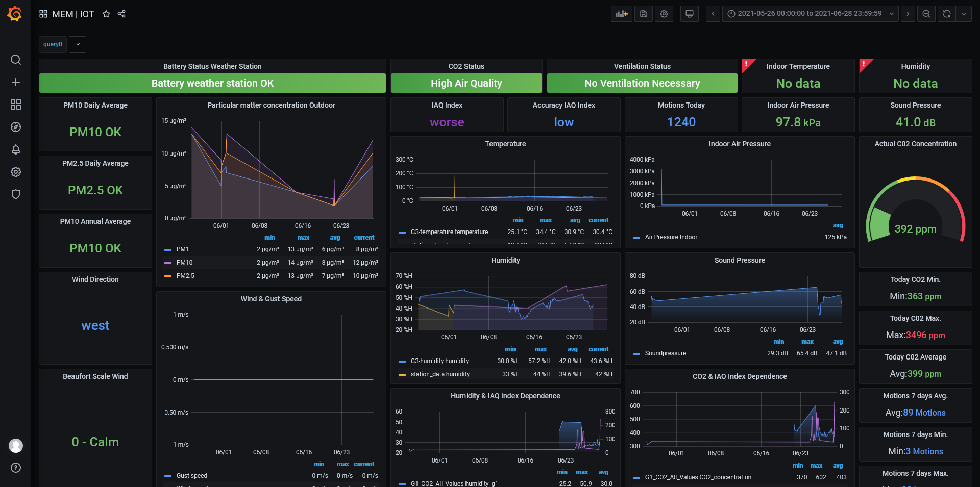Click the Add panel toolbar icon
This screenshot has width=980, height=487.
pyautogui.click(x=621, y=14)
